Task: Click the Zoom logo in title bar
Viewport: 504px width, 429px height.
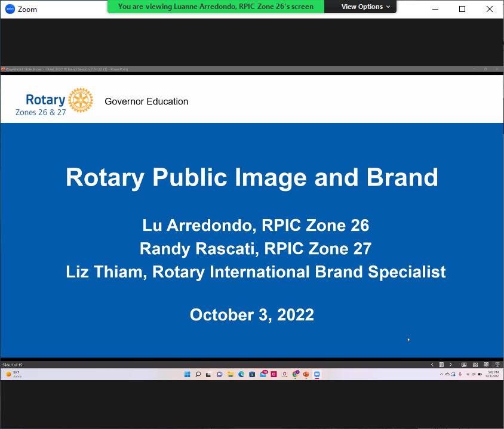Action: [x=8, y=9]
